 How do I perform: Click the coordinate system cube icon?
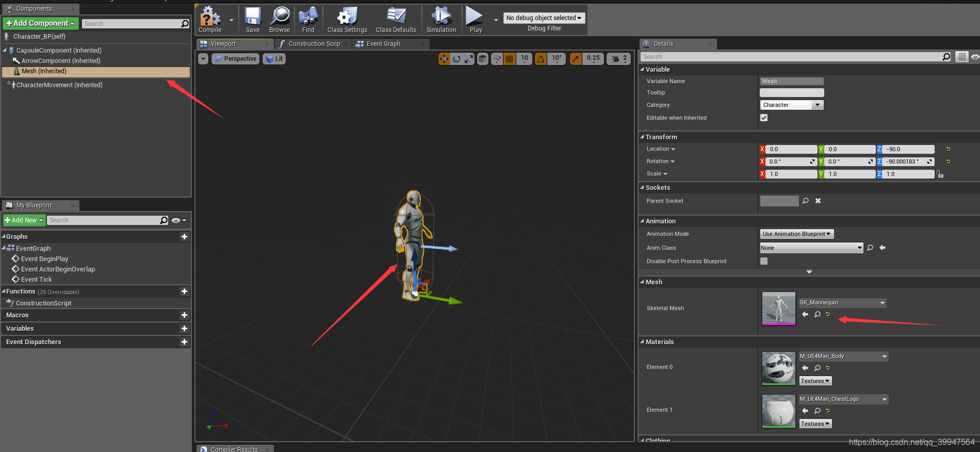483,59
